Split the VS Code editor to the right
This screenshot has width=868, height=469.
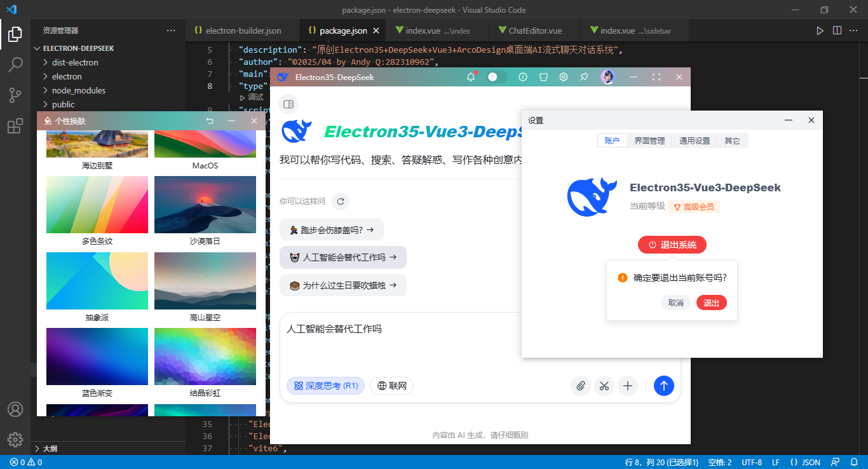[837, 31]
